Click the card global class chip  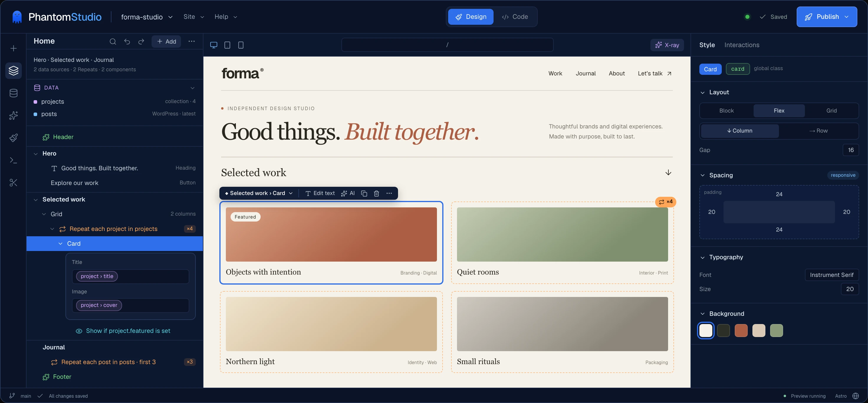(x=738, y=69)
